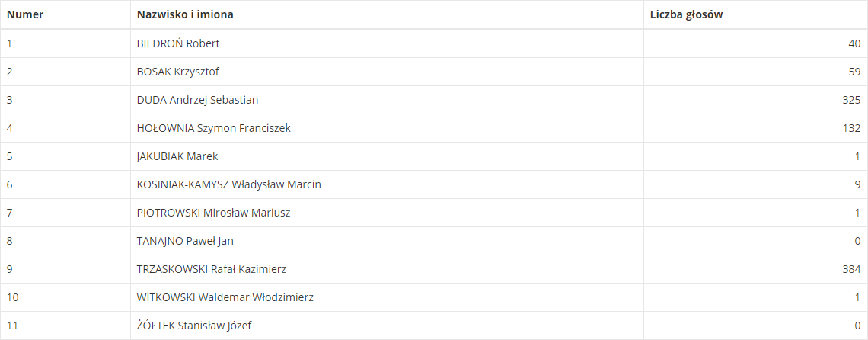
Task: Select ŻÓŁTEK Stanisław Józef name cell
Action: 194,326
